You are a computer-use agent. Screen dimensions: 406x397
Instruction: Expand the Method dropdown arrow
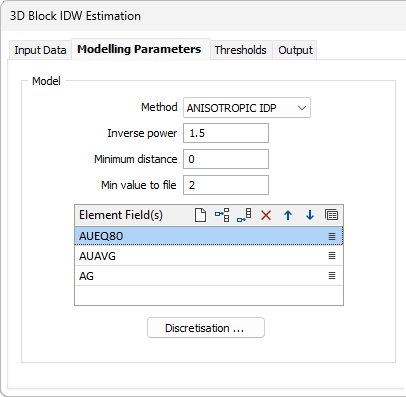click(302, 108)
